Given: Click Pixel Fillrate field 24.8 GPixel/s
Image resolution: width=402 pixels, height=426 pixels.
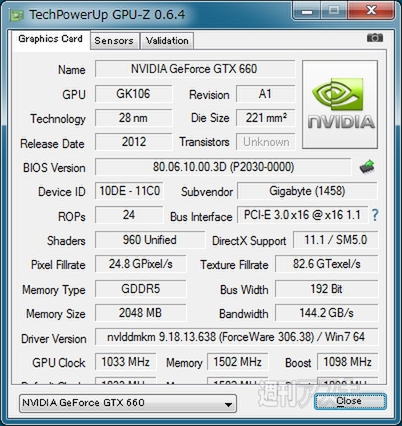Looking at the screenshot, I should point(141,264).
